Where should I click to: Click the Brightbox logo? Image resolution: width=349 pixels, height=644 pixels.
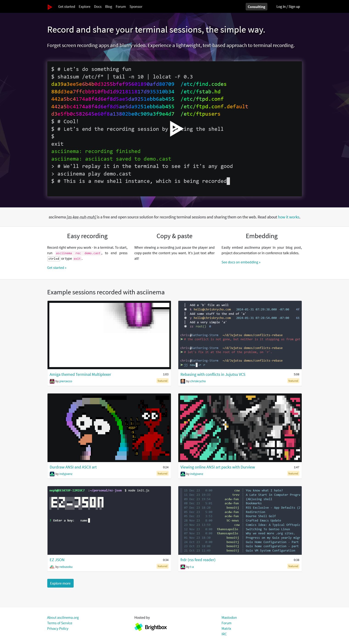pyautogui.click(x=151, y=627)
